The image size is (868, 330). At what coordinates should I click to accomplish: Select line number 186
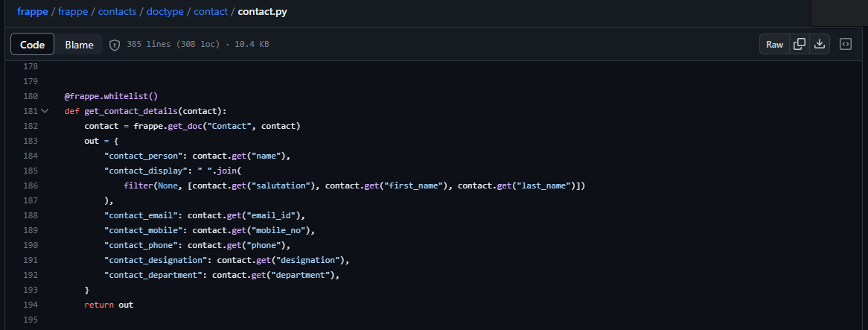pyautogui.click(x=31, y=186)
